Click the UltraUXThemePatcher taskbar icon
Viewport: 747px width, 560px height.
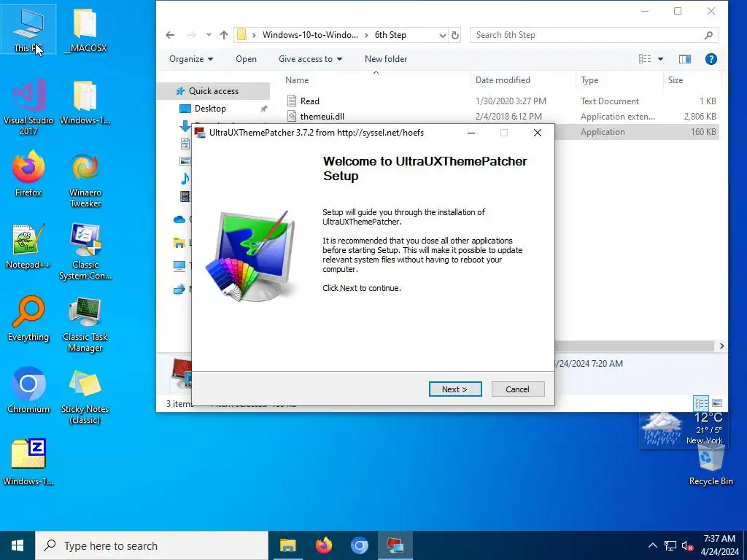pos(395,545)
